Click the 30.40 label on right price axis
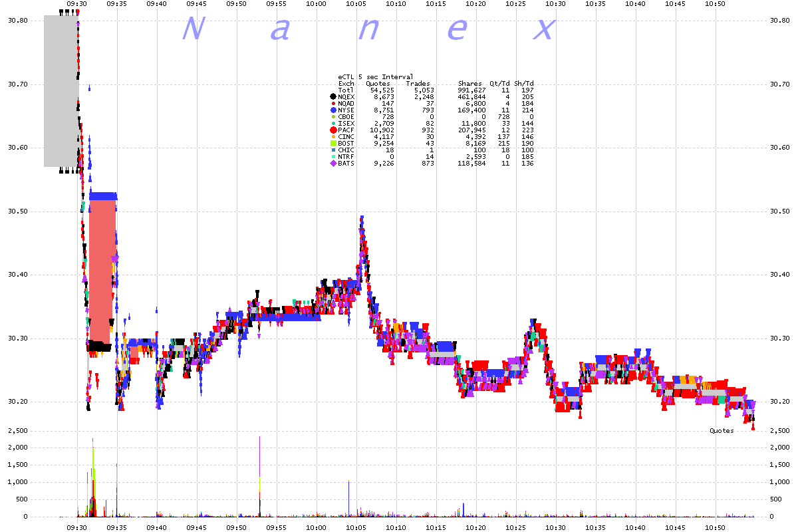798x532 pixels. [x=779, y=275]
